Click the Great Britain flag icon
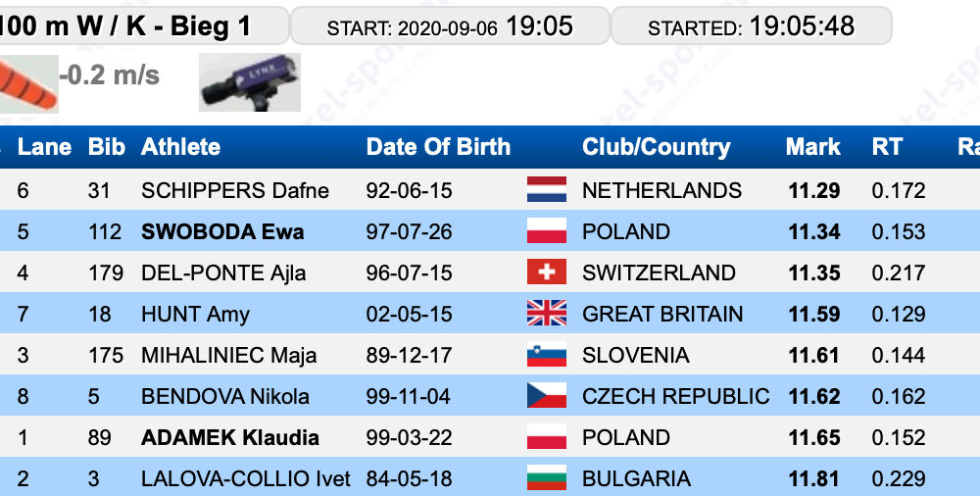This screenshot has width=980, height=496. [x=547, y=314]
